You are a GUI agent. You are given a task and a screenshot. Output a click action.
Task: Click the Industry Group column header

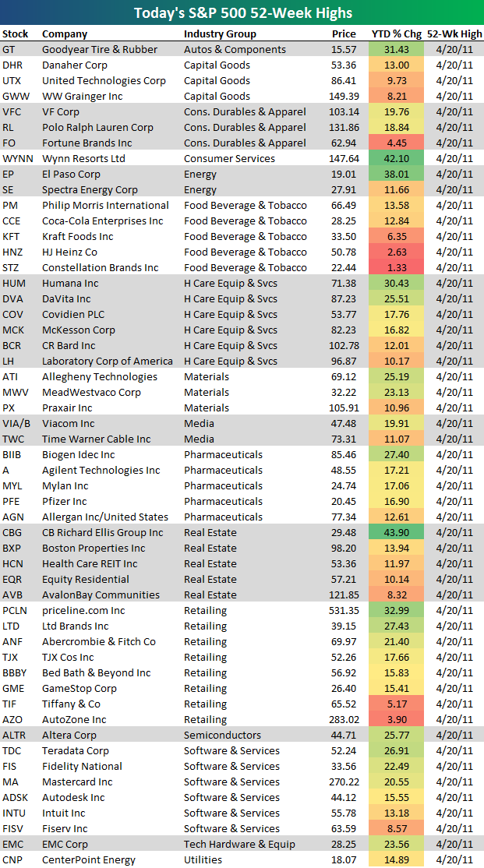coord(220,34)
